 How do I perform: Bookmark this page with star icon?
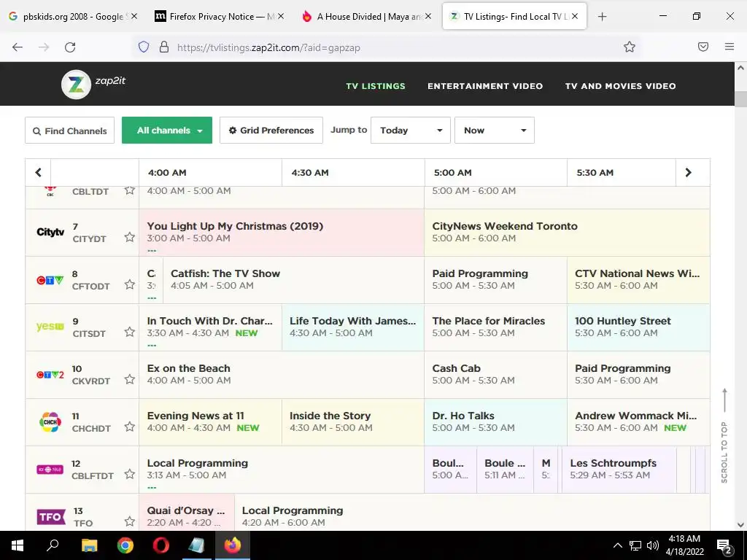tap(630, 47)
